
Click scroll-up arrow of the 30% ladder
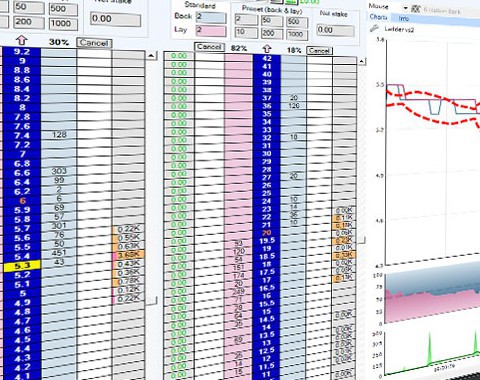pos(151,55)
